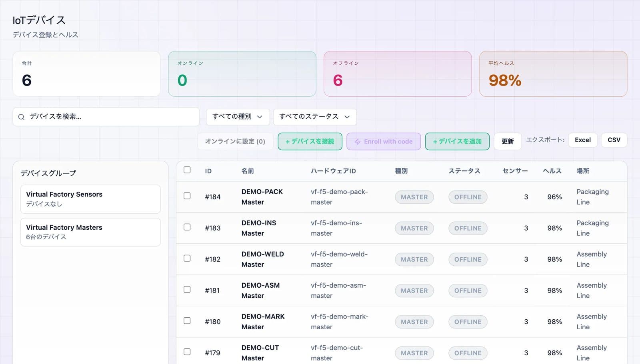Click the 更新 refresh button
The width and height of the screenshot is (640, 364).
pyautogui.click(x=508, y=141)
